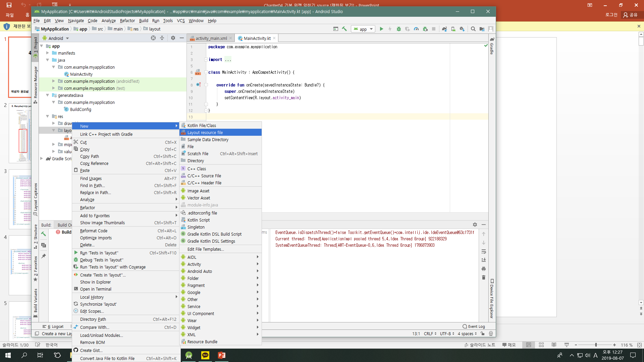644x362 pixels.
Task: Collapse the generatedJava tree node
Action: pyautogui.click(x=48, y=96)
